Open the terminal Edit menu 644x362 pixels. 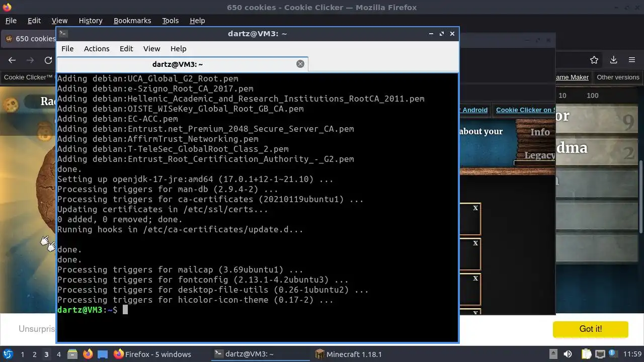(x=126, y=49)
